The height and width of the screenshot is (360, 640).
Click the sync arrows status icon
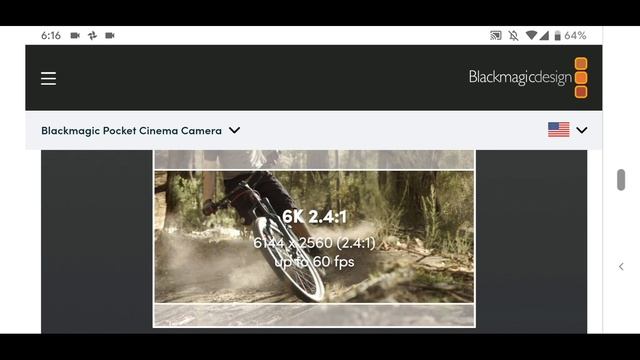click(92, 36)
